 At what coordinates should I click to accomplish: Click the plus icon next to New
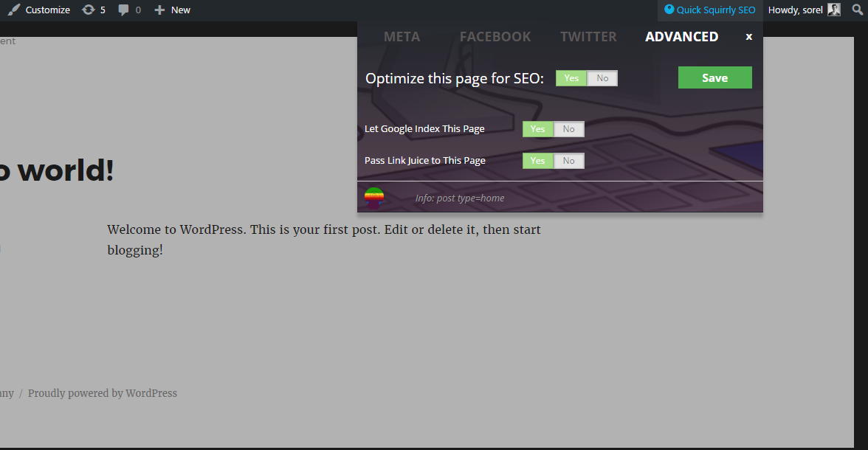click(159, 10)
